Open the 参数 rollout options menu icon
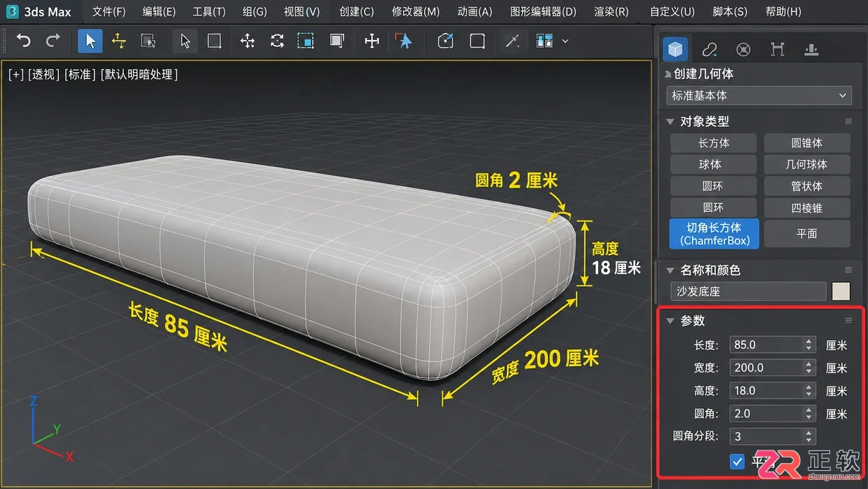The width and height of the screenshot is (868, 489). (x=848, y=321)
